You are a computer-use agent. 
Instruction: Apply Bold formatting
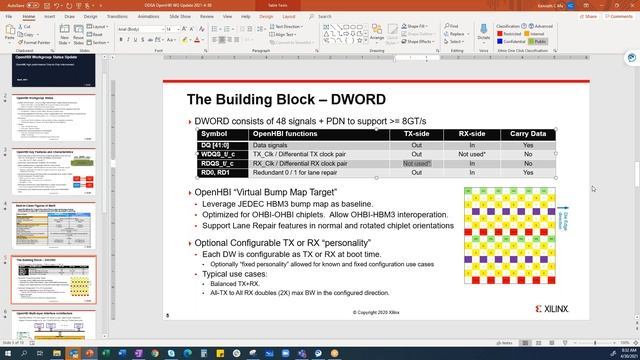[121, 40]
